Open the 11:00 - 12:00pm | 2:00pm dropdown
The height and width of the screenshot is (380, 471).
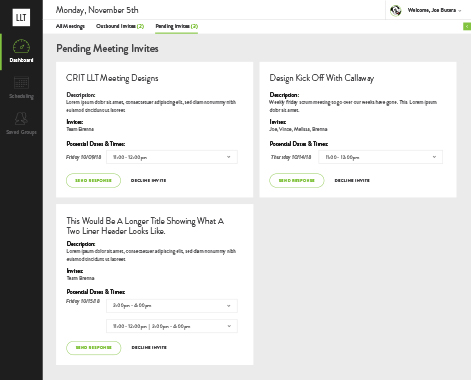point(172,326)
